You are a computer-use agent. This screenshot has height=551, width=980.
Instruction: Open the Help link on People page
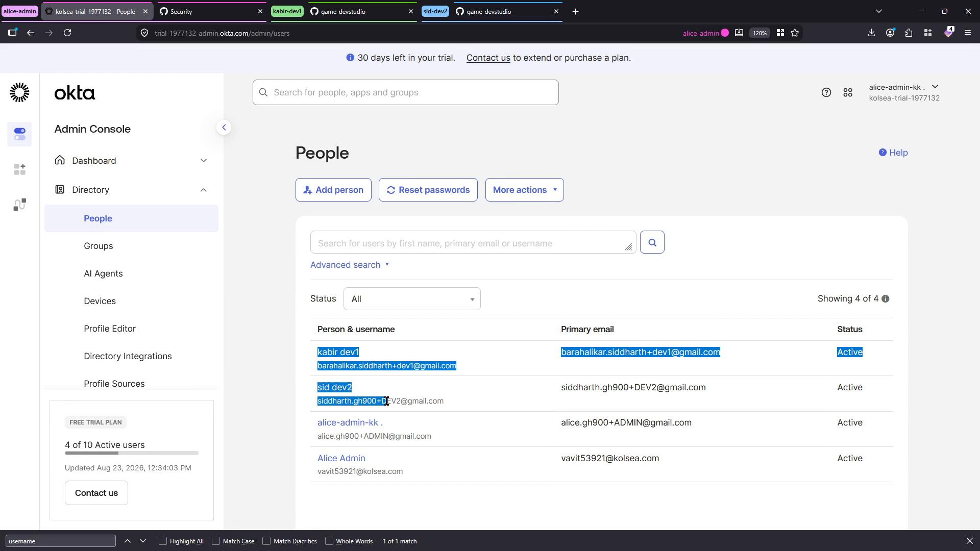[893, 153]
